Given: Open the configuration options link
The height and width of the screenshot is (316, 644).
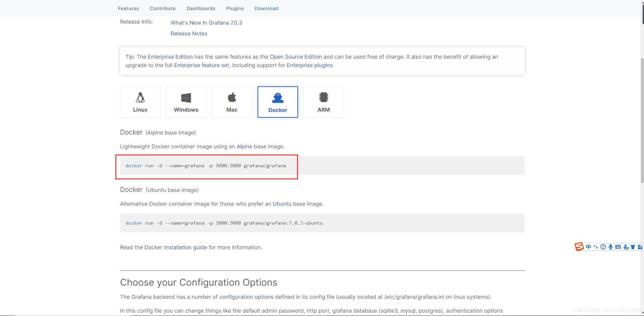Looking at the screenshot, I should pyautogui.click(x=246, y=297).
